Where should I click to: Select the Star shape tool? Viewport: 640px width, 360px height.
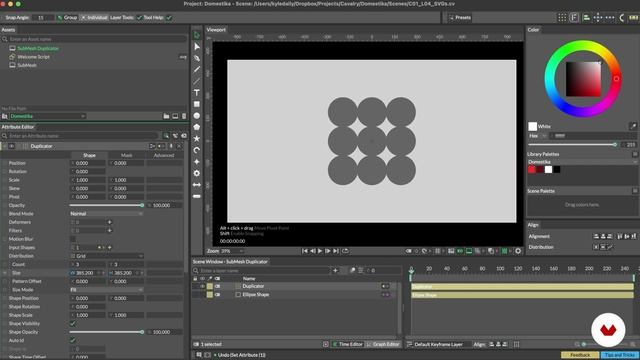coord(197,139)
